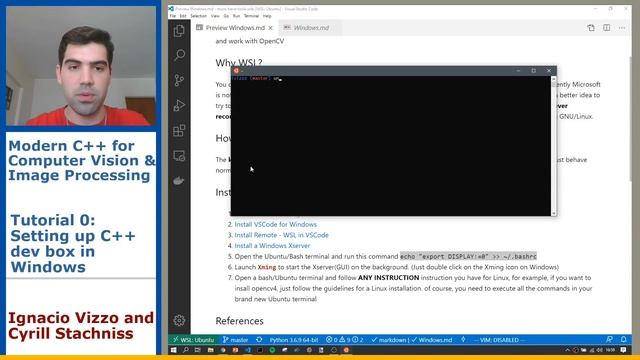This screenshot has height=360, width=640.
Task: Open Run and Debug view
Action: tap(179, 105)
